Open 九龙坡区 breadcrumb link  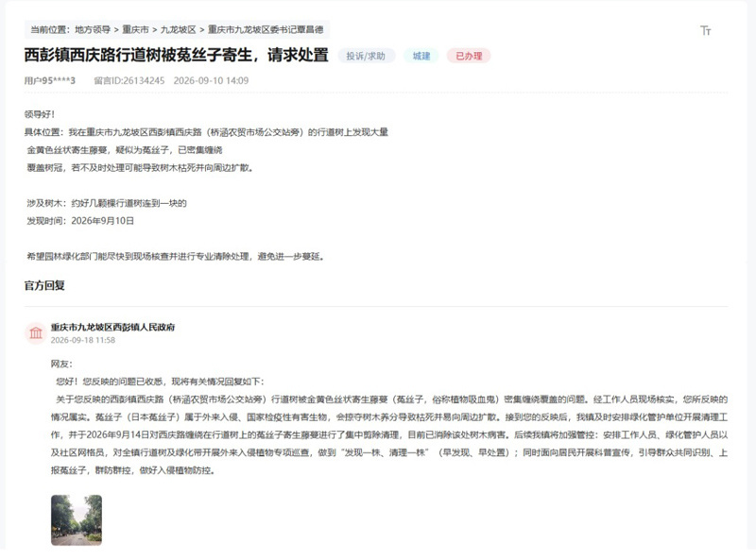coord(178,29)
